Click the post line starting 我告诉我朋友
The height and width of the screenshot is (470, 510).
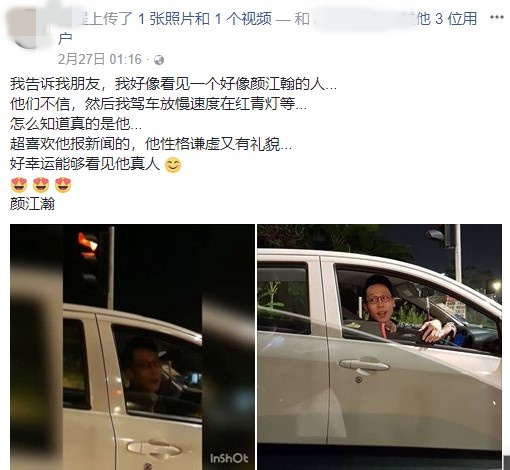(173, 84)
